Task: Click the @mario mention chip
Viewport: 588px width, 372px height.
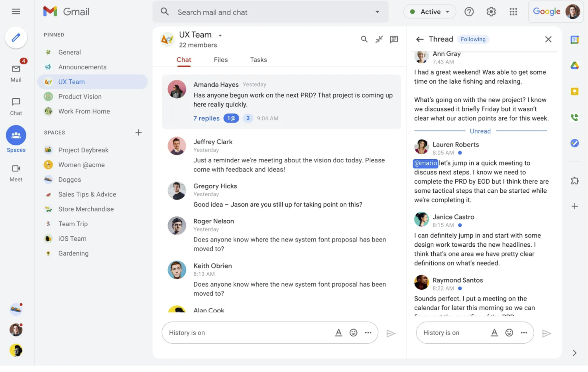Action: point(426,163)
